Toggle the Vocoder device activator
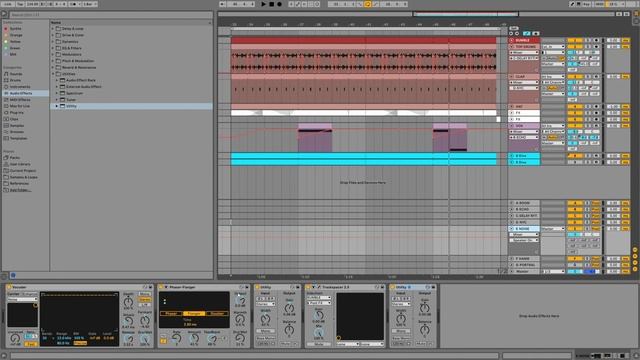The width and height of the screenshot is (640, 360). [9, 287]
